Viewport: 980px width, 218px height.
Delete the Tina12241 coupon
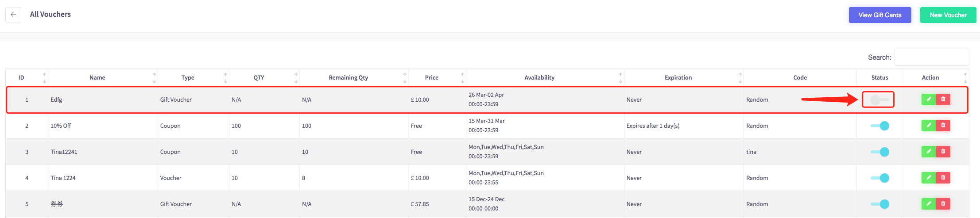pyautogui.click(x=943, y=152)
